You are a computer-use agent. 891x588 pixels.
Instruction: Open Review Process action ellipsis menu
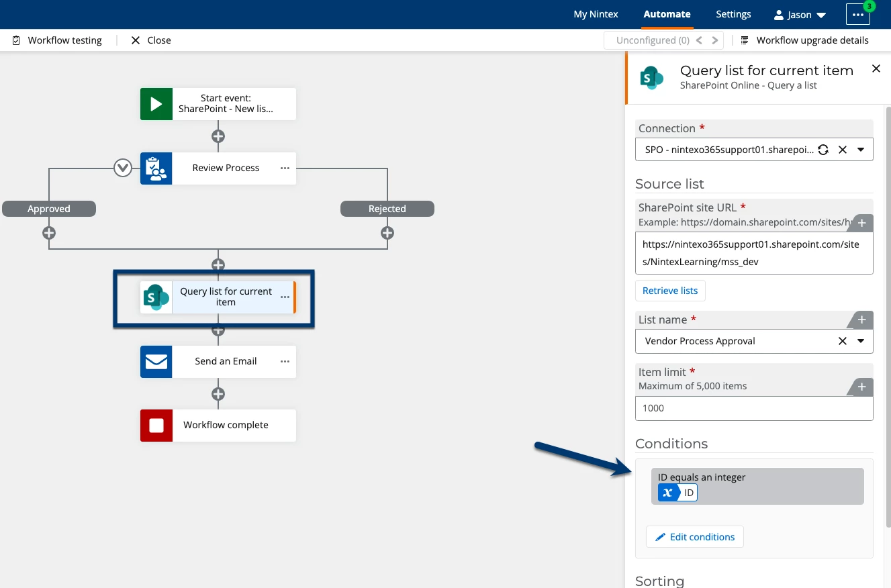[x=285, y=168]
